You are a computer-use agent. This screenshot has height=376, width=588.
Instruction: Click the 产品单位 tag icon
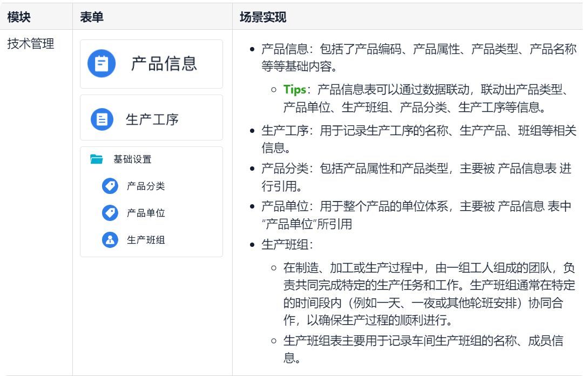coord(110,213)
